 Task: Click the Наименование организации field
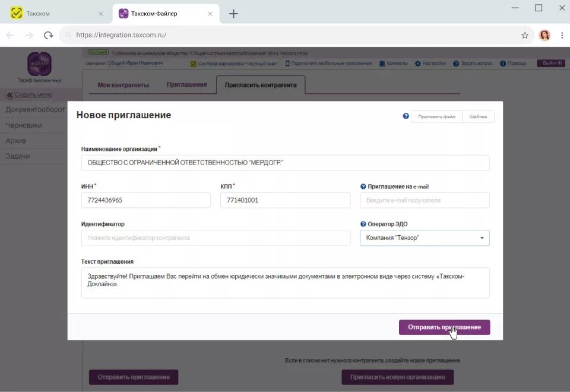point(286,163)
